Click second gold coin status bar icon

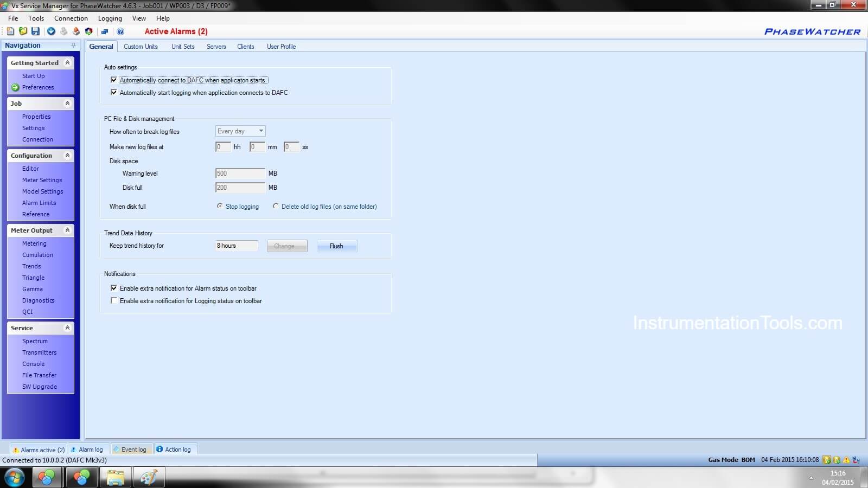coord(837,460)
